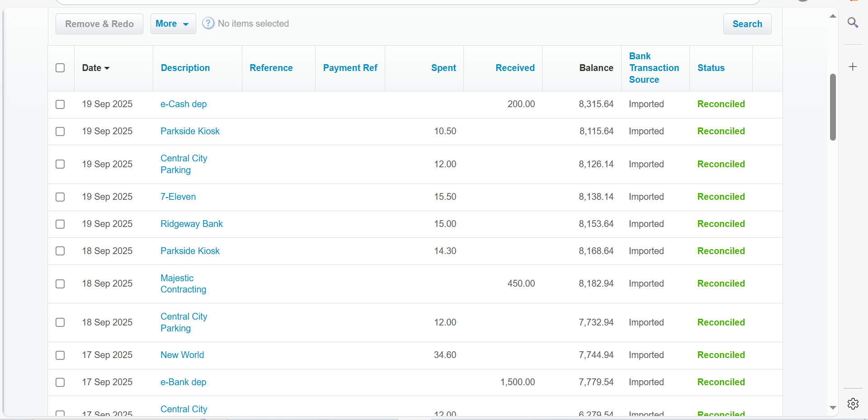Sort by the Status column header
This screenshot has height=420, width=868.
click(711, 68)
